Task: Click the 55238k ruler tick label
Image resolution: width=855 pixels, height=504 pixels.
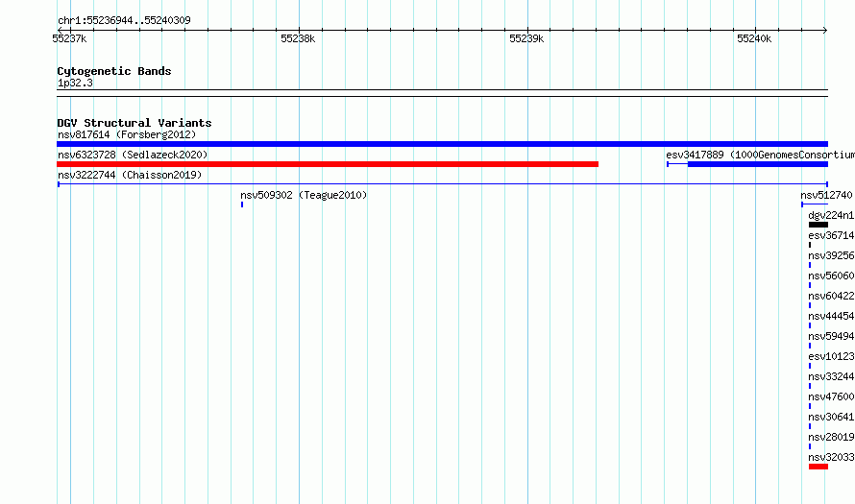Action: (298, 38)
